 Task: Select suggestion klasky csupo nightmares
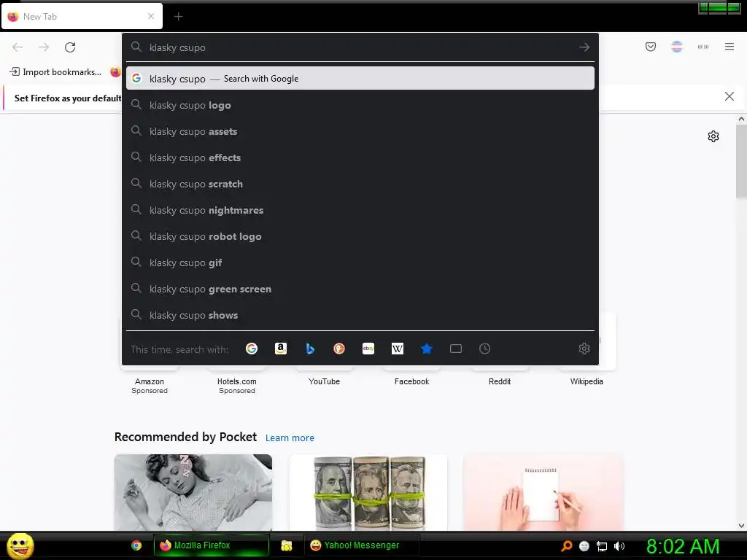(x=360, y=210)
